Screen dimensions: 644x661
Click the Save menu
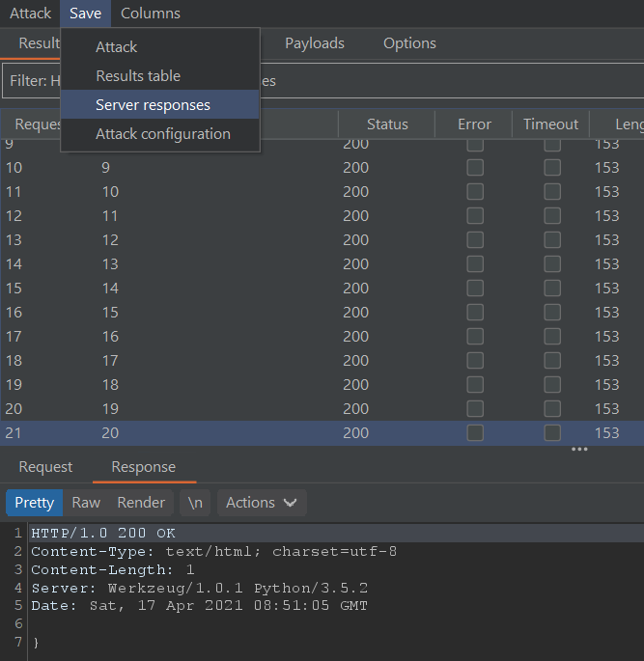pyautogui.click(x=85, y=14)
